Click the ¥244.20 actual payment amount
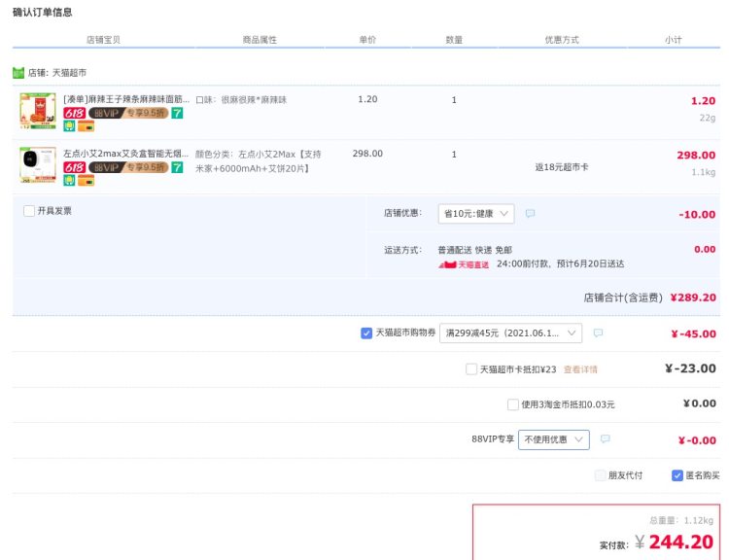This screenshot has width=729, height=560. tap(675, 542)
